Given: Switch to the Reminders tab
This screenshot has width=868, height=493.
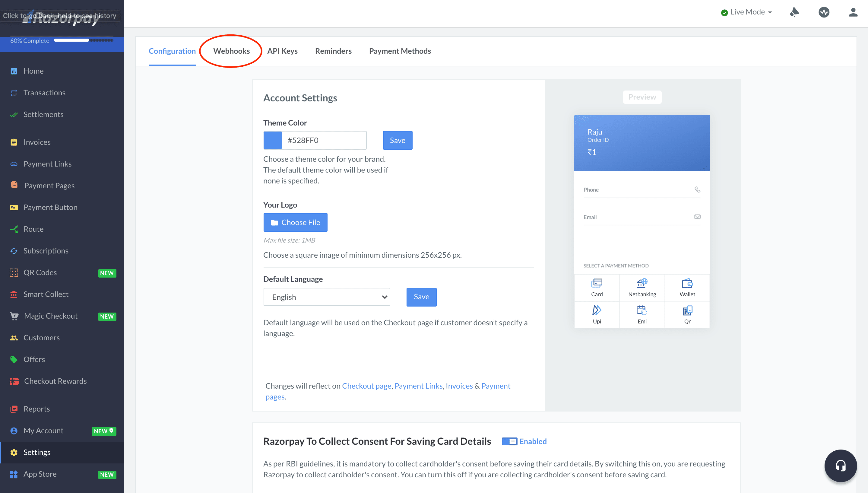Looking at the screenshot, I should pos(333,51).
